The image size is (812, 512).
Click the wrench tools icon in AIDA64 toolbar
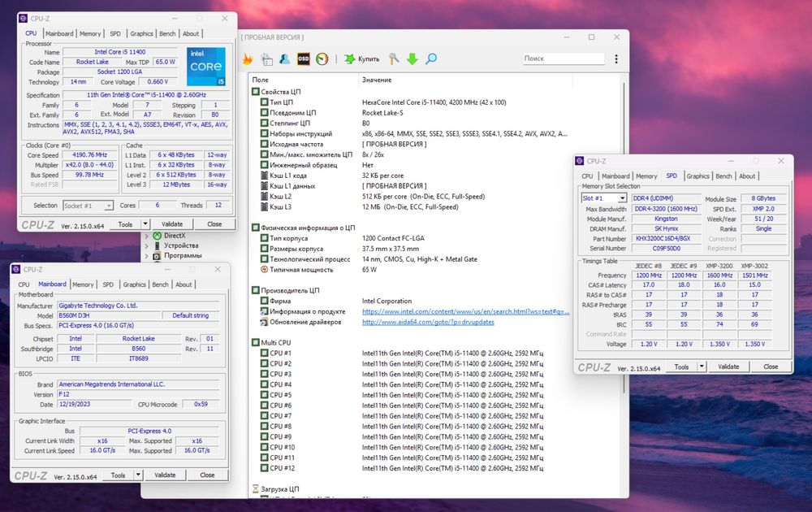click(394, 59)
